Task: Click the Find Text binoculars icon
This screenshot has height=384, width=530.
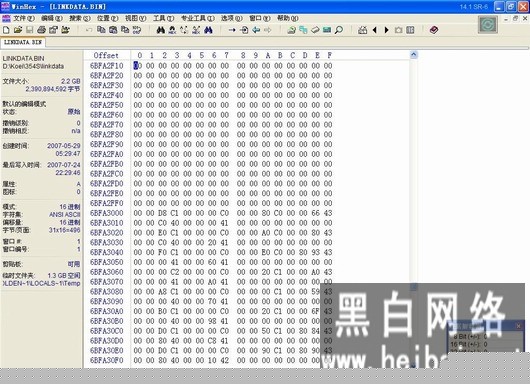Action: tap(161, 30)
